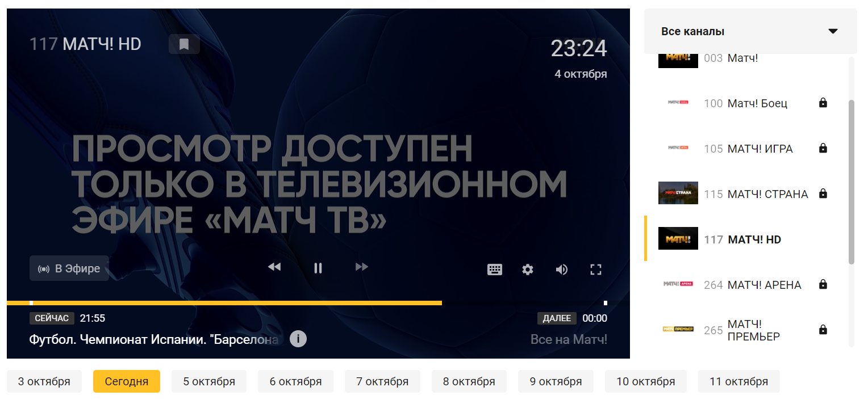Click the next program Все на Матч!
The height and width of the screenshot is (404, 868).
tap(569, 339)
